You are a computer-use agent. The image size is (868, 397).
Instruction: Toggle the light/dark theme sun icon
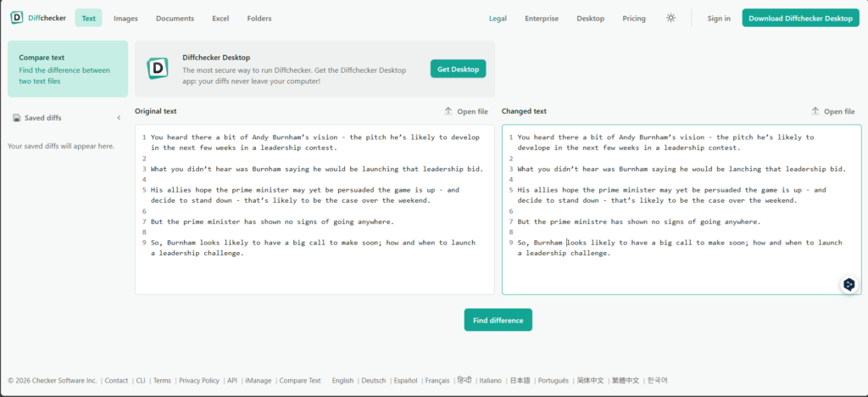tap(671, 19)
